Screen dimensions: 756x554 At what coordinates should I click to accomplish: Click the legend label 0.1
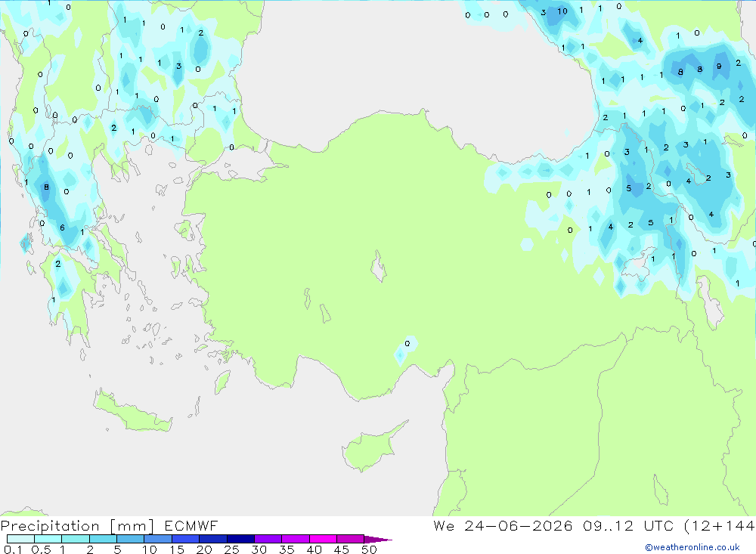click(13, 549)
